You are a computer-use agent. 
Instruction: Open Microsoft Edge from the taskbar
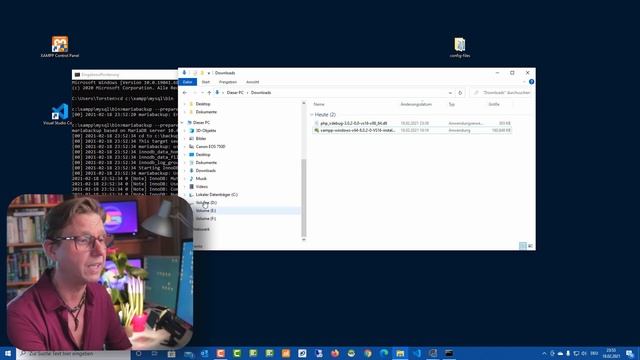pyautogui.click(x=384, y=353)
